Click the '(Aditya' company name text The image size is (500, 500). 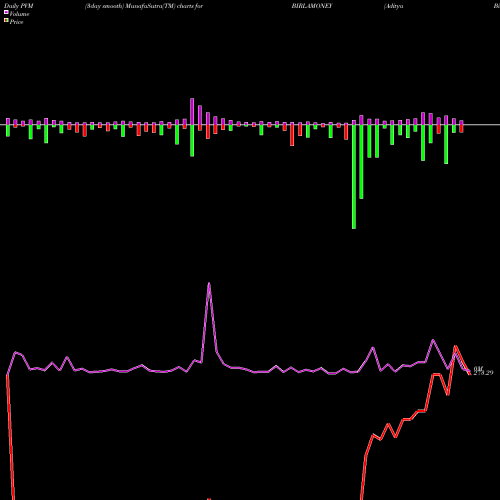[394, 6]
